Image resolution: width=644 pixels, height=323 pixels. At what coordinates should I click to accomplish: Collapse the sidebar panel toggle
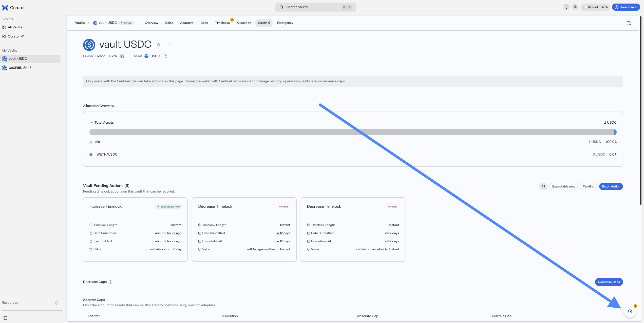coord(5,318)
